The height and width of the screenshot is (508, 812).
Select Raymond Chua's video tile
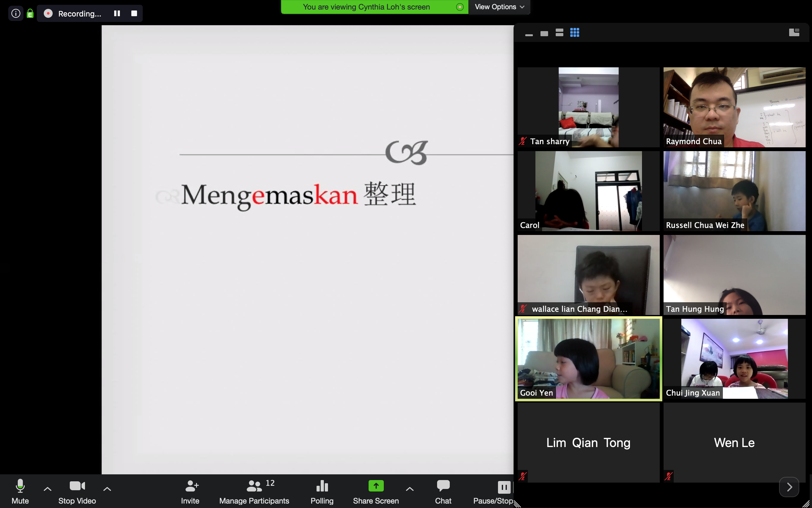click(735, 107)
